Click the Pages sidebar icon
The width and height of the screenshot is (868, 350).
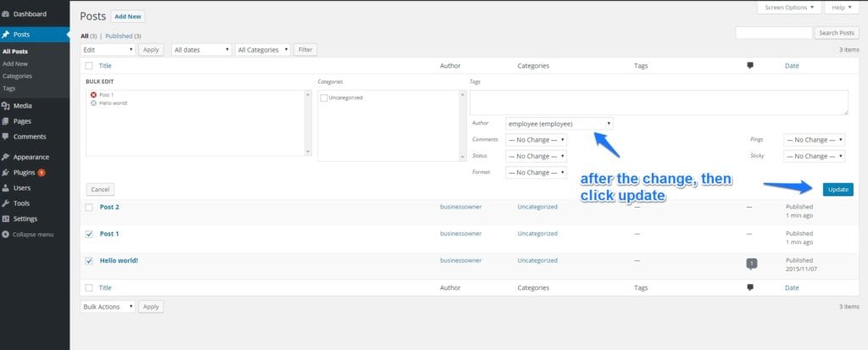(x=6, y=121)
